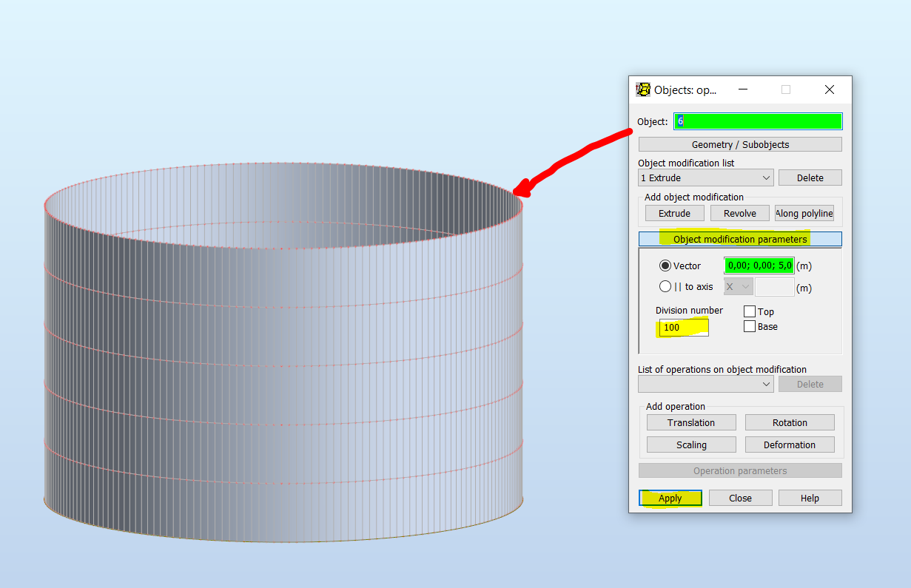
Task: Add a Deformation operation
Action: tap(790, 444)
